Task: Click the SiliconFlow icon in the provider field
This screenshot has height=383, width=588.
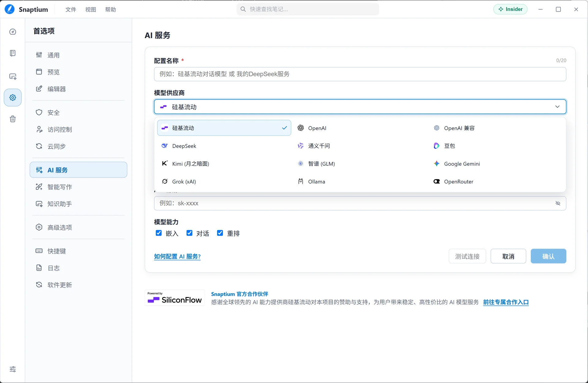Action: click(x=164, y=107)
